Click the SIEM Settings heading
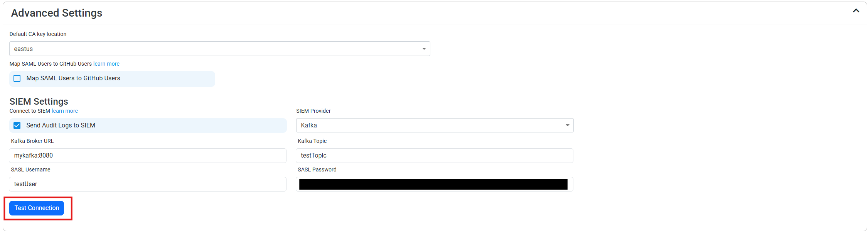868x234 pixels. point(39,101)
